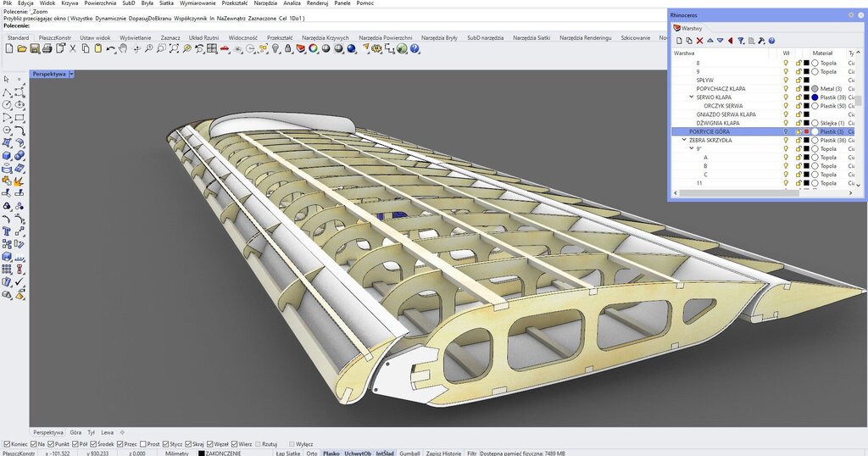Collapse the SERWO KLAPA layer group

[x=691, y=97]
